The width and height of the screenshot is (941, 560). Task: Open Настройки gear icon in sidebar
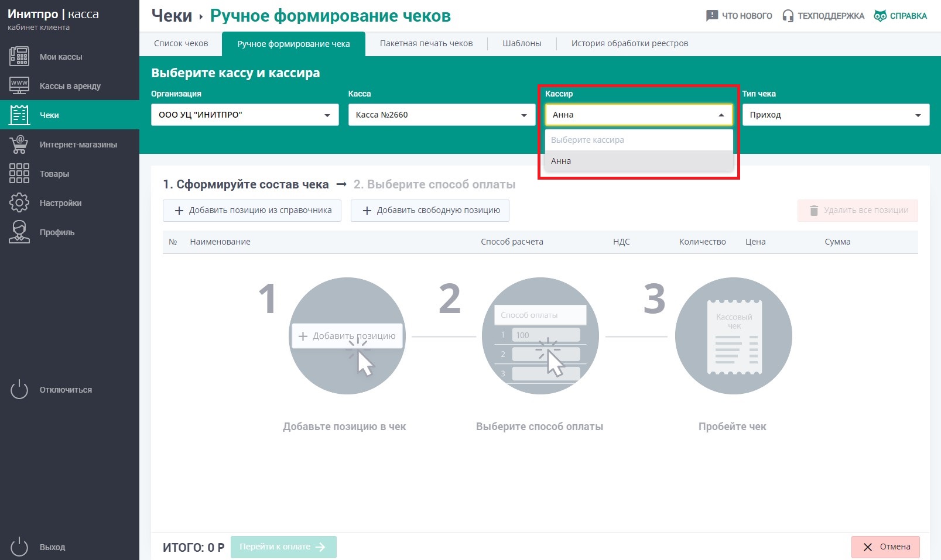19,202
